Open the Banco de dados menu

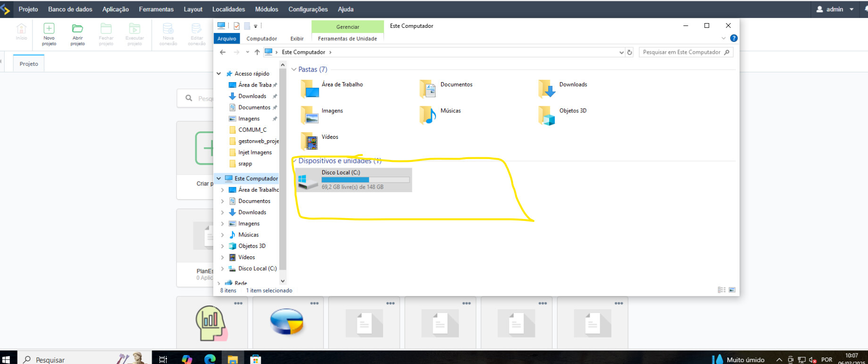[x=70, y=9]
